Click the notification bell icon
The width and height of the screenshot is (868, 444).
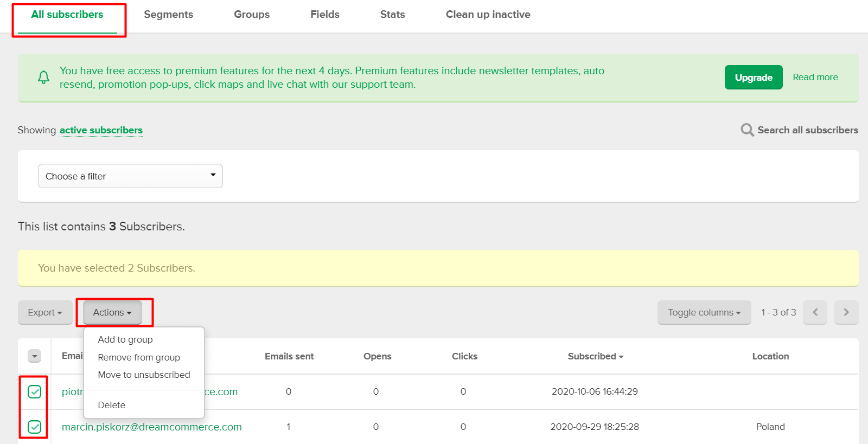[43, 78]
